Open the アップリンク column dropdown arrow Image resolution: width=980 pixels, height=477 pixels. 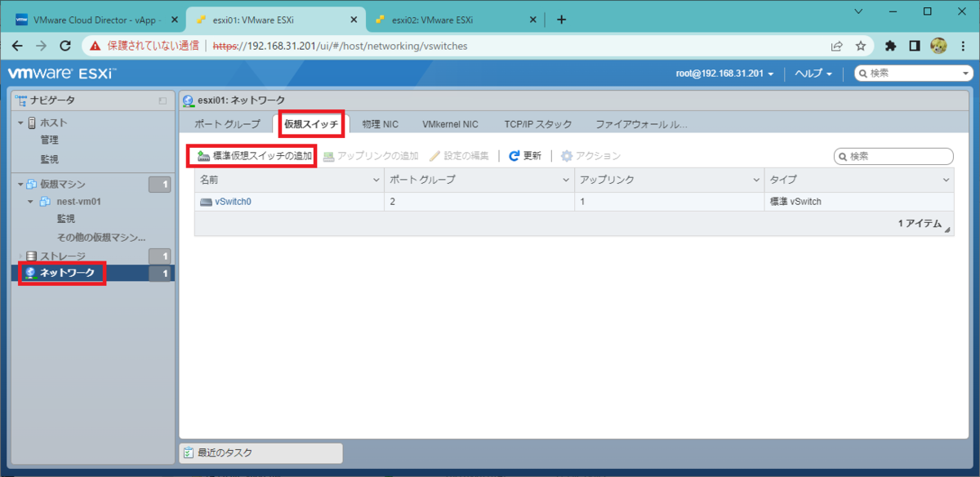[x=755, y=180]
